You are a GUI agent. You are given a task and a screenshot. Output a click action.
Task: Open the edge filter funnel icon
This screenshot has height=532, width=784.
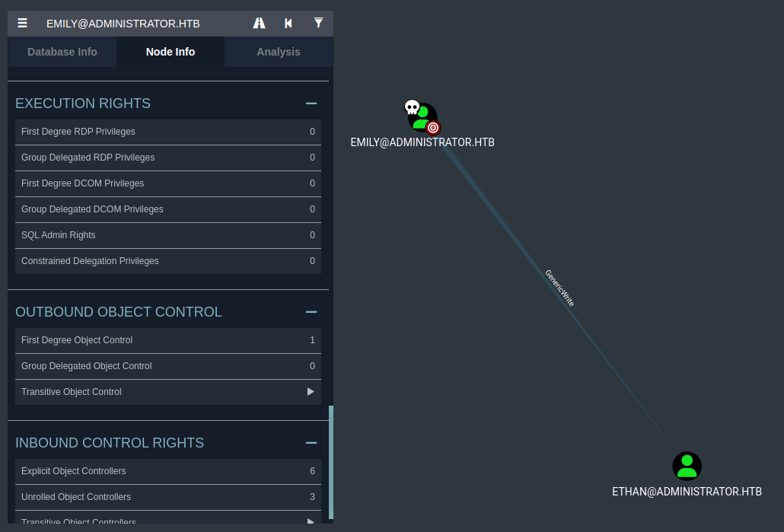pyautogui.click(x=318, y=23)
